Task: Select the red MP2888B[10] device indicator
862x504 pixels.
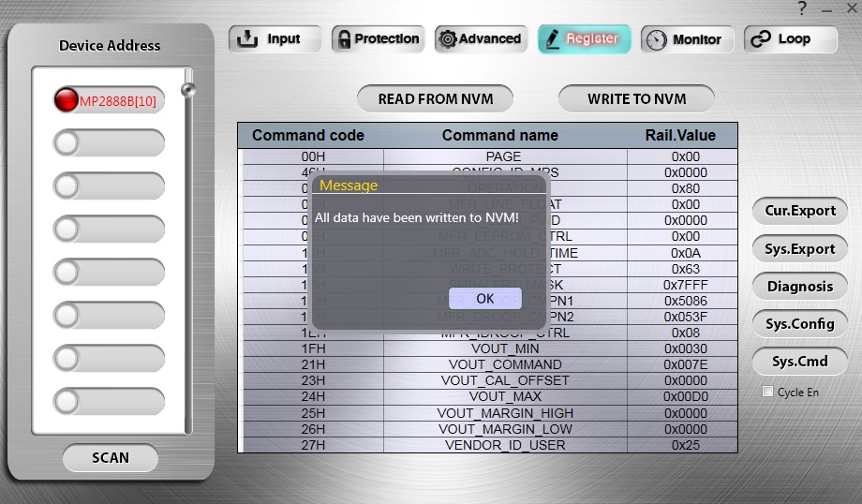Action: tap(67, 100)
